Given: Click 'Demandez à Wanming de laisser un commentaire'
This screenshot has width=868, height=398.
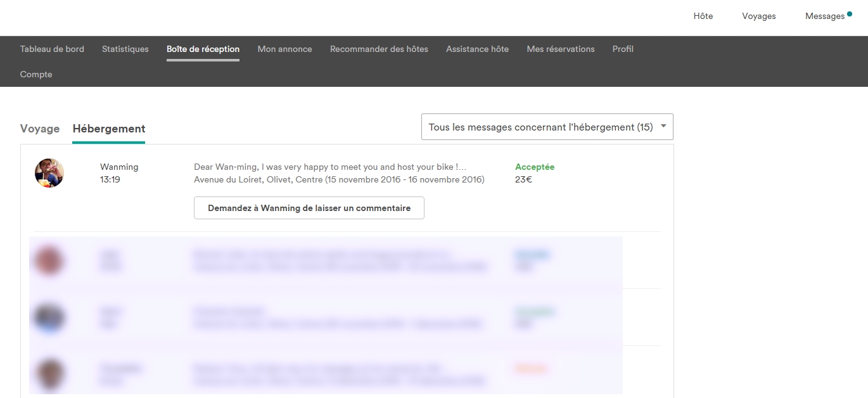Looking at the screenshot, I should click(x=309, y=208).
